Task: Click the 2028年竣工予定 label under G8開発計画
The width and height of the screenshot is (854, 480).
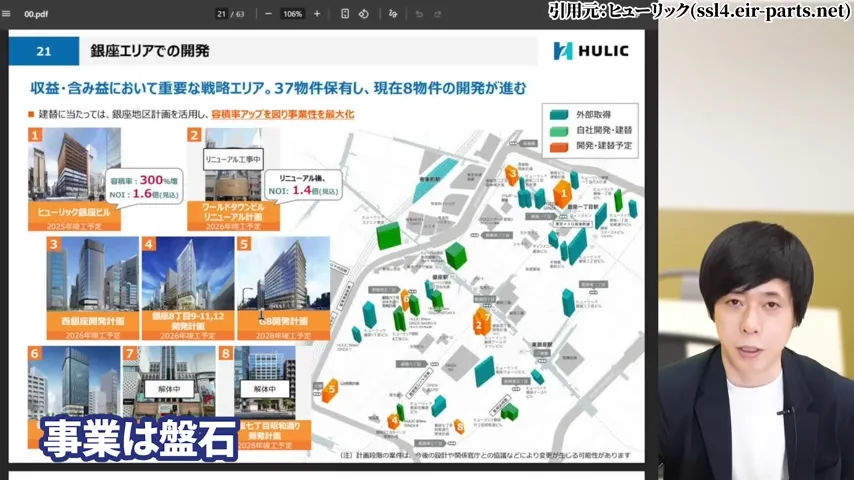Action: (283, 336)
